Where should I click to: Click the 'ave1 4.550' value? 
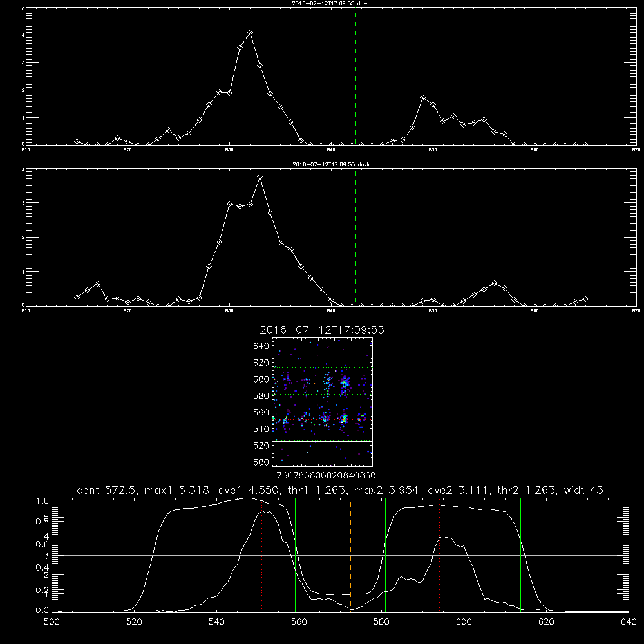click(x=247, y=490)
